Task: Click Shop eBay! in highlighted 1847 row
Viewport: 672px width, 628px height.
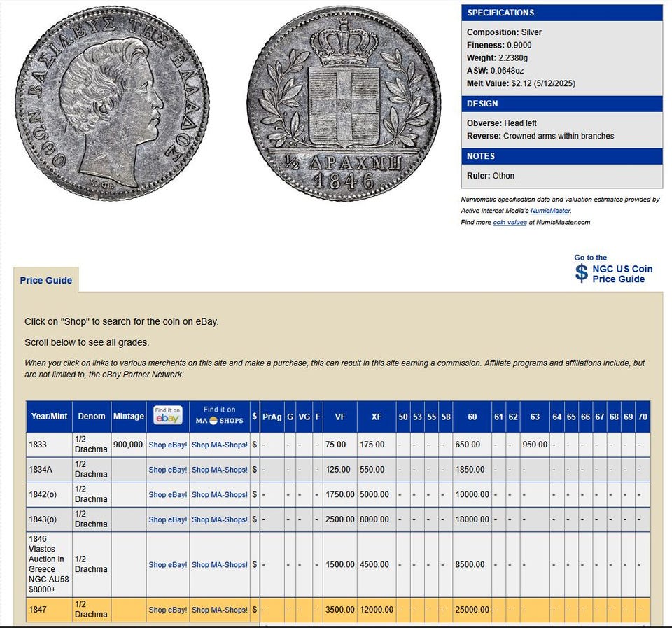Action: coord(168,610)
